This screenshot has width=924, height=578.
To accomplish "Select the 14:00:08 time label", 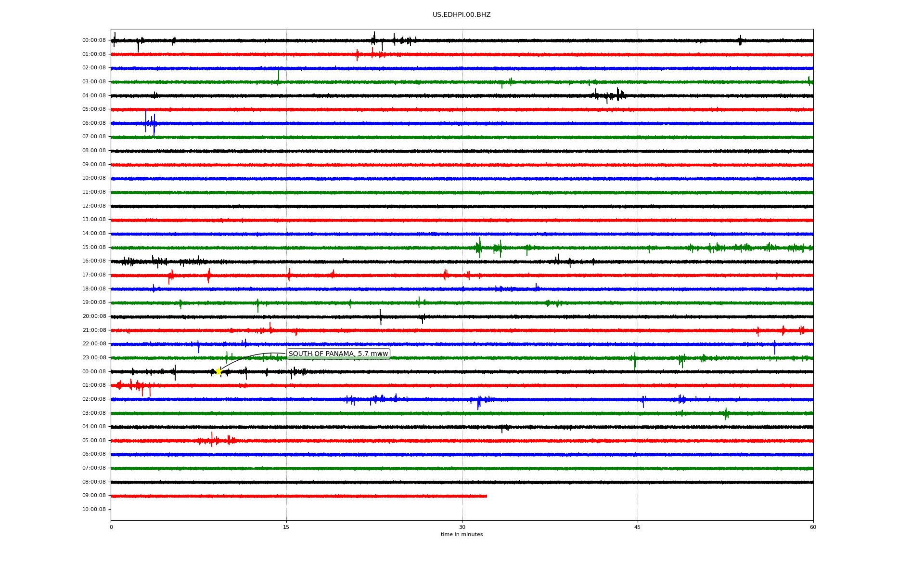I will pyautogui.click(x=94, y=234).
